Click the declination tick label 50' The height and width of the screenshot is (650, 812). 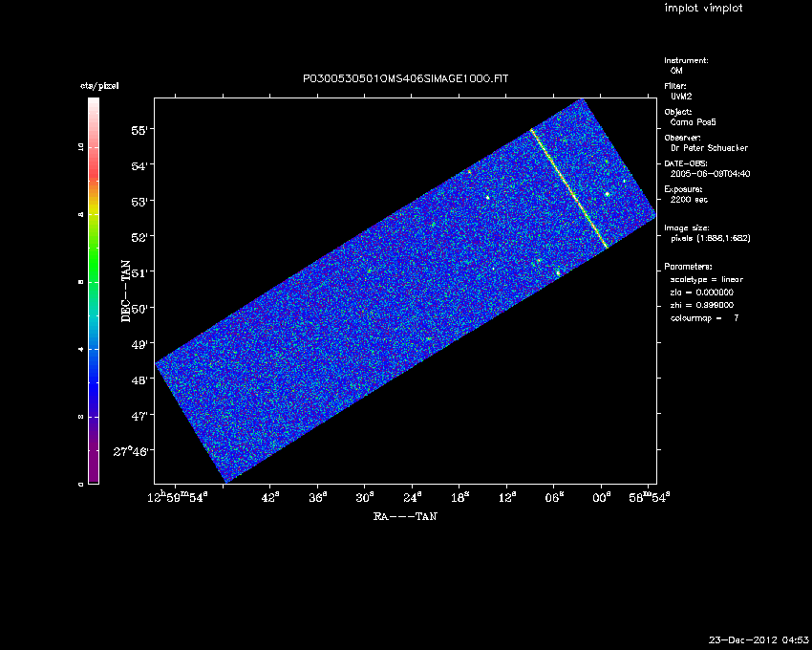point(139,309)
